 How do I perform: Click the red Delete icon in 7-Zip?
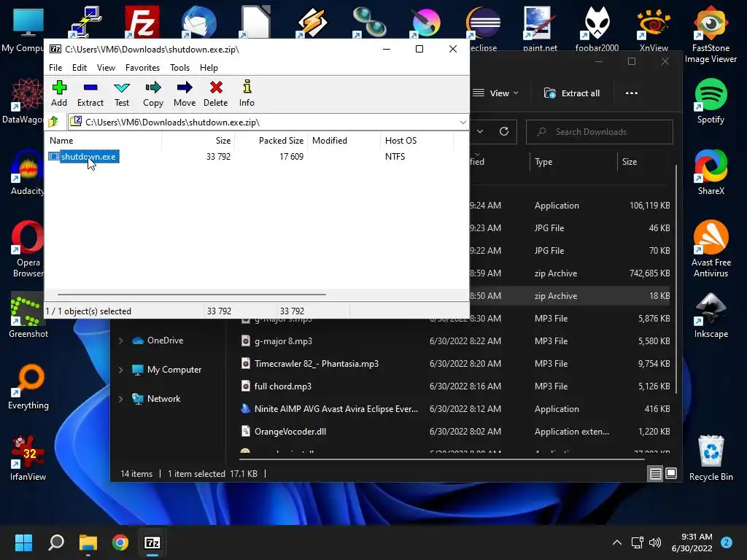[216, 93]
